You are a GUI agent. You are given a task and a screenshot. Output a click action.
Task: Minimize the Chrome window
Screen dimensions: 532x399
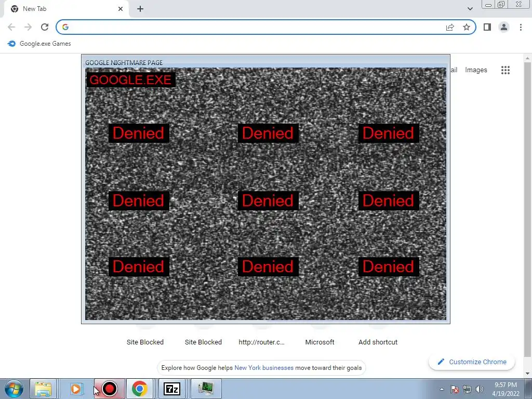coord(488,5)
